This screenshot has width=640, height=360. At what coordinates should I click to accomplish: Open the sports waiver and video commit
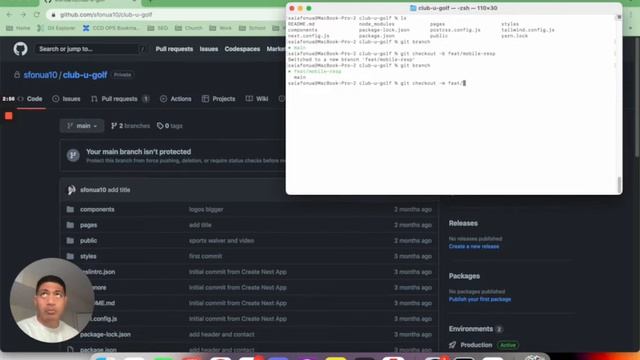click(x=221, y=241)
